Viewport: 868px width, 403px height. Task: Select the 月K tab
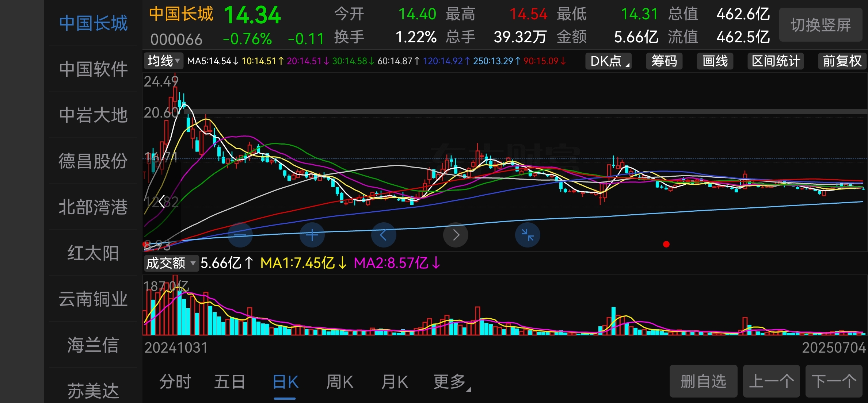click(x=395, y=382)
